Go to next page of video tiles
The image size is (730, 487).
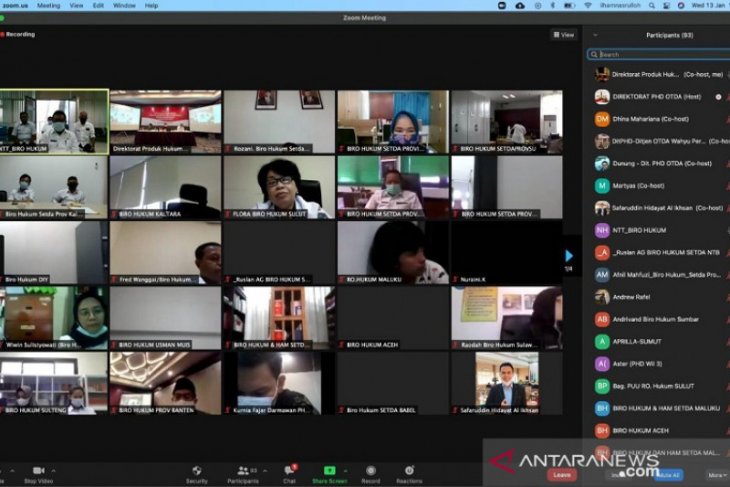pos(569,256)
